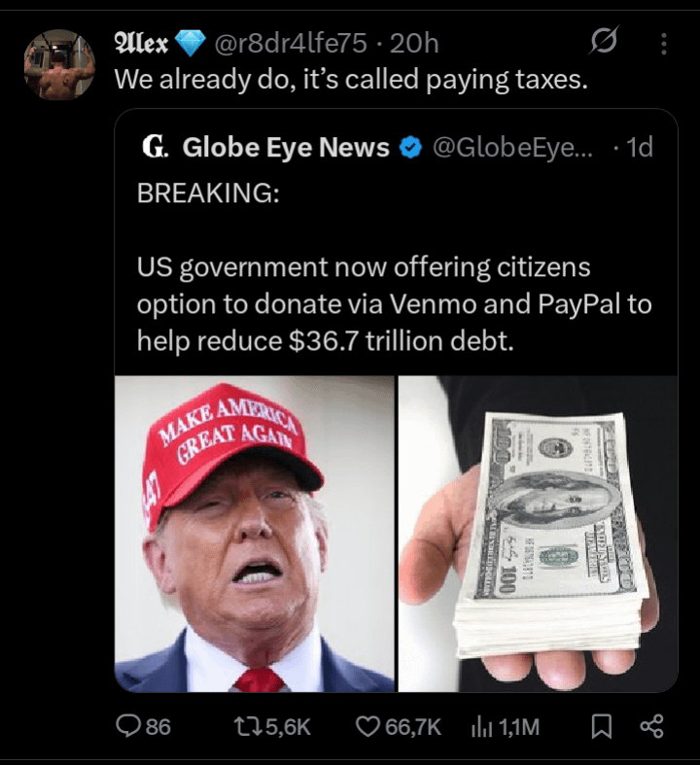Click the 20h timestamp
The image size is (700, 765).
(x=414, y=43)
